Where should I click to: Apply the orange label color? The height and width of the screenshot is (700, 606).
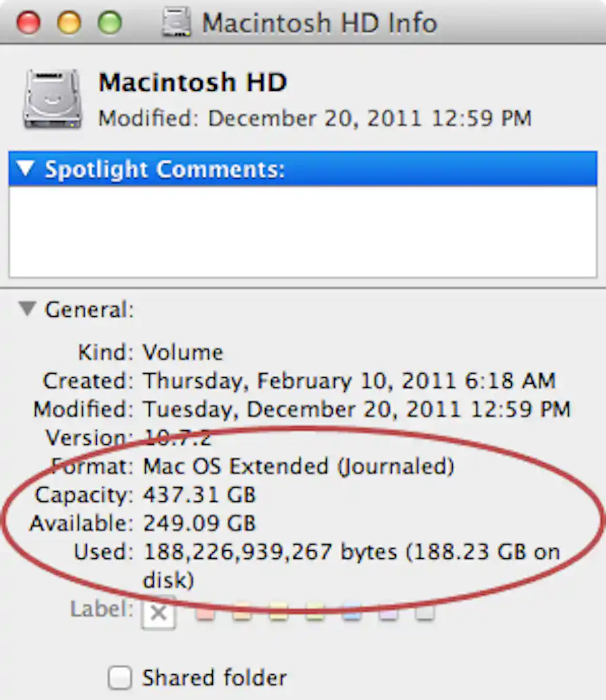coord(242,611)
